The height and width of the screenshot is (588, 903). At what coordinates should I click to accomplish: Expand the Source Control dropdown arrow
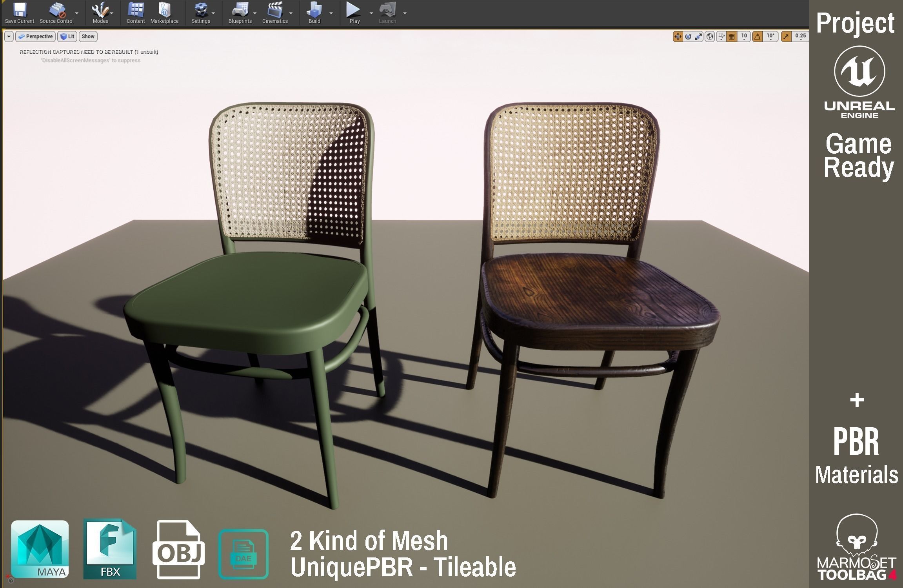tap(77, 13)
